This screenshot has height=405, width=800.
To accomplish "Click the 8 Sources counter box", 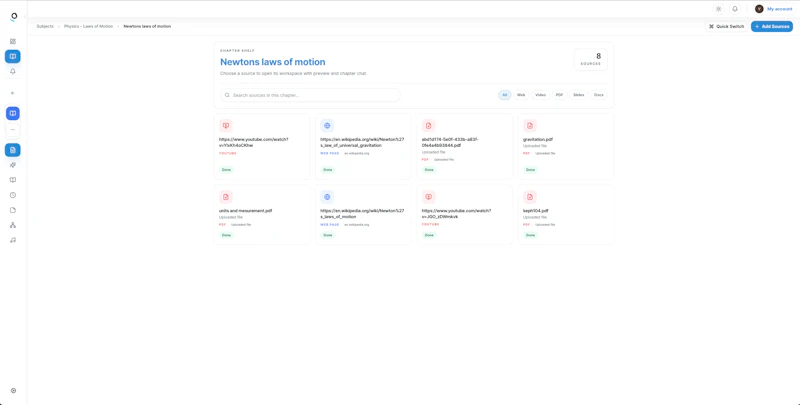I will 591,59.
